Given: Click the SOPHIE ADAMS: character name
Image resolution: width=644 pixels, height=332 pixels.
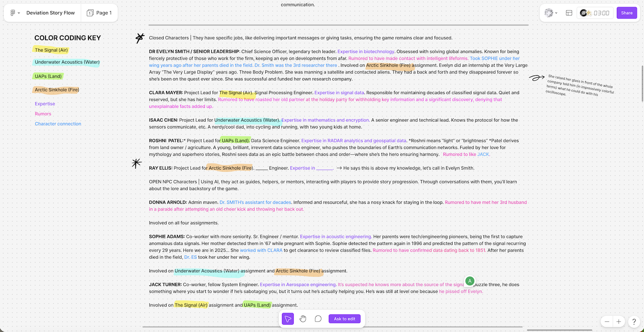Looking at the screenshot, I should coord(167,237).
